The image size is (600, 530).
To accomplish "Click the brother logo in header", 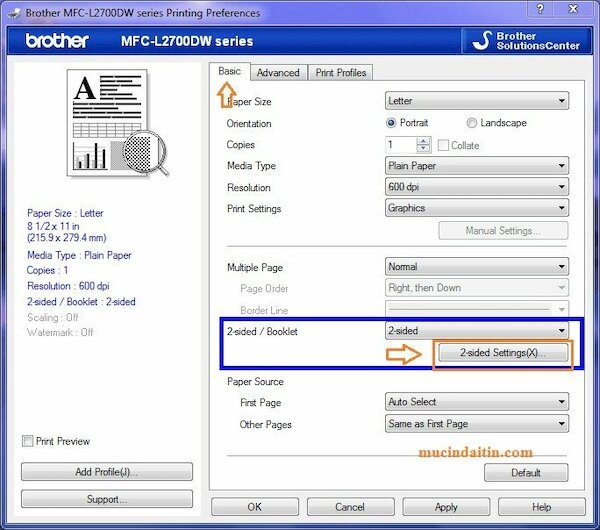I will tap(57, 41).
